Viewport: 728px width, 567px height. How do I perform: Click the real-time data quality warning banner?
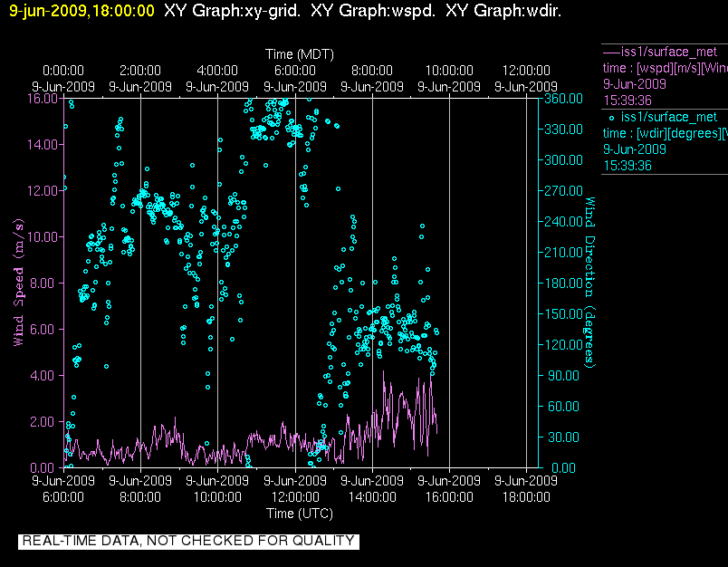pos(188,541)
